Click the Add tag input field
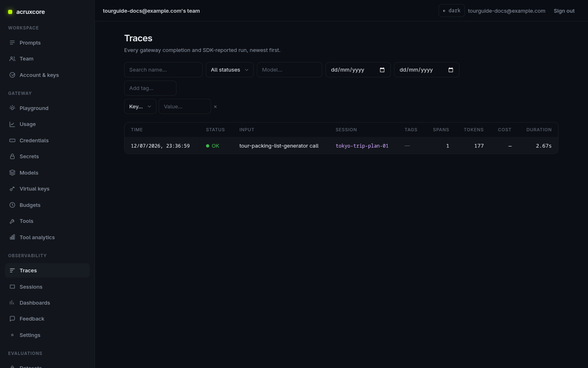The height and width of the screenshot is (368, 588). point(150,88)
